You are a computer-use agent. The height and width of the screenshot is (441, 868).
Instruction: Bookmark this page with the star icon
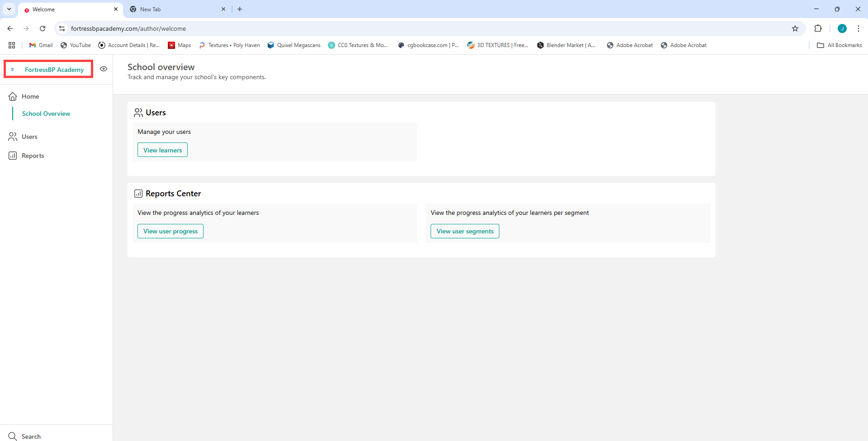(x=795, y=28)
